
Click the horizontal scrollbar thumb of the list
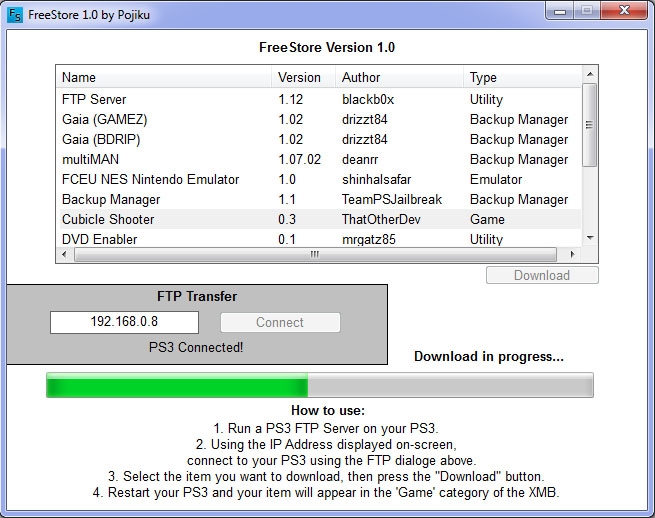315,254
